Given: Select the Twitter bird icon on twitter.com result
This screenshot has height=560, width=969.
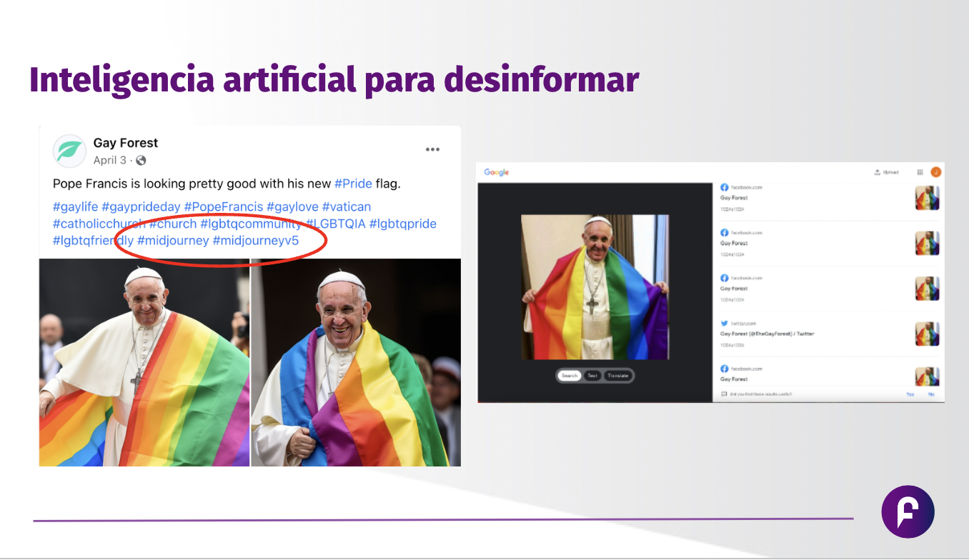Looking at the screenshot, I should click(724, 324).
